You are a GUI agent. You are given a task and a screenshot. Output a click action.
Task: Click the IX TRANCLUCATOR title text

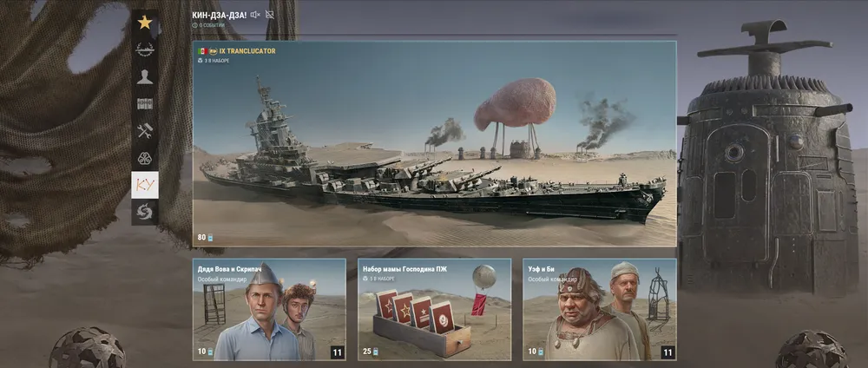coord(244,51)
